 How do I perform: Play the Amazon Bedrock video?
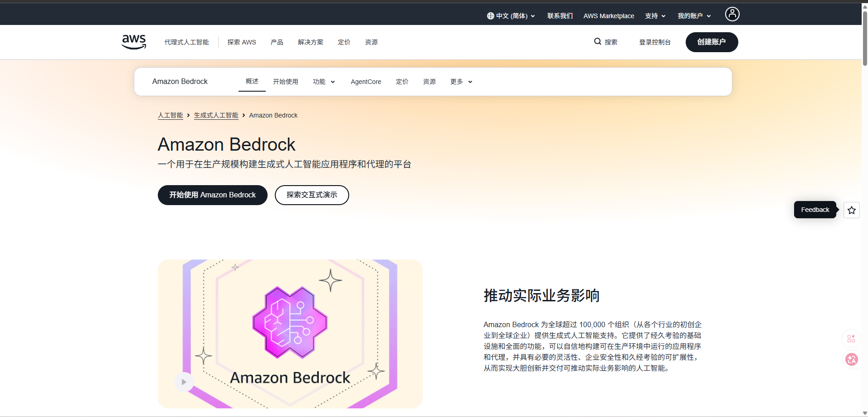click(184, 382)
